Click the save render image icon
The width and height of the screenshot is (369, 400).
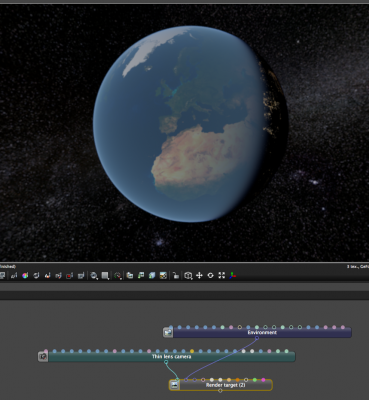(130, 275)
